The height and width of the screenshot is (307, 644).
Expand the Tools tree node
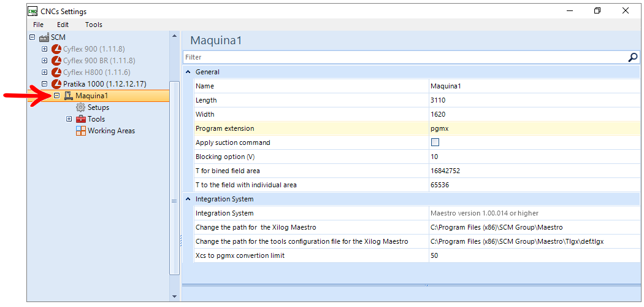(x=69, y=119)
